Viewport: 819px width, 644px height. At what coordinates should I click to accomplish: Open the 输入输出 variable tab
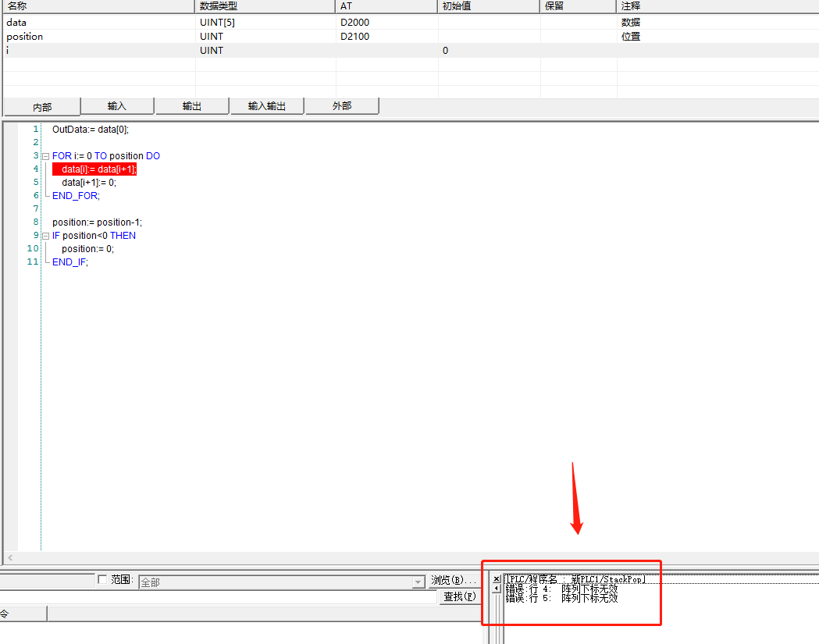pyautogui.click(x=267, y=106)
